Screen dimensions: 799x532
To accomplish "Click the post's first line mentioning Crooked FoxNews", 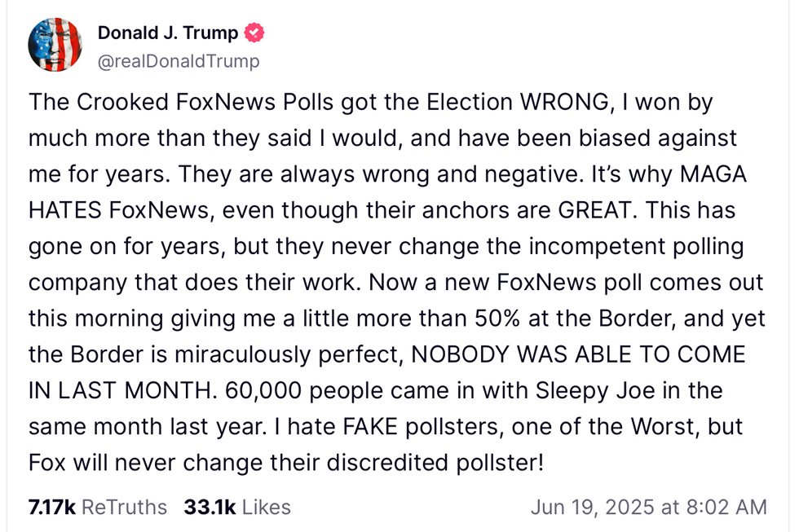I will [x=370, y=103].
